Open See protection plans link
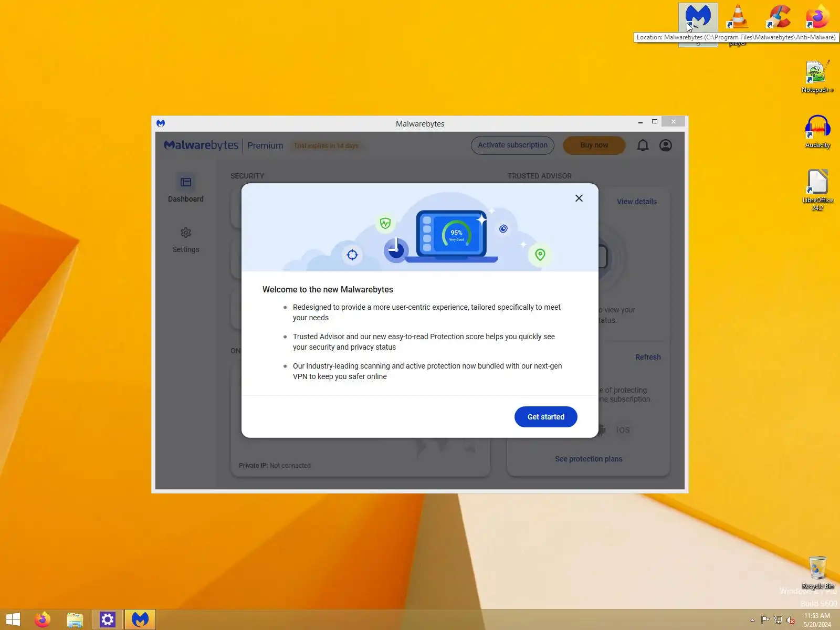The height and width of the screenshot is (630, 840). pyautogui.click(x=589, y=459)
